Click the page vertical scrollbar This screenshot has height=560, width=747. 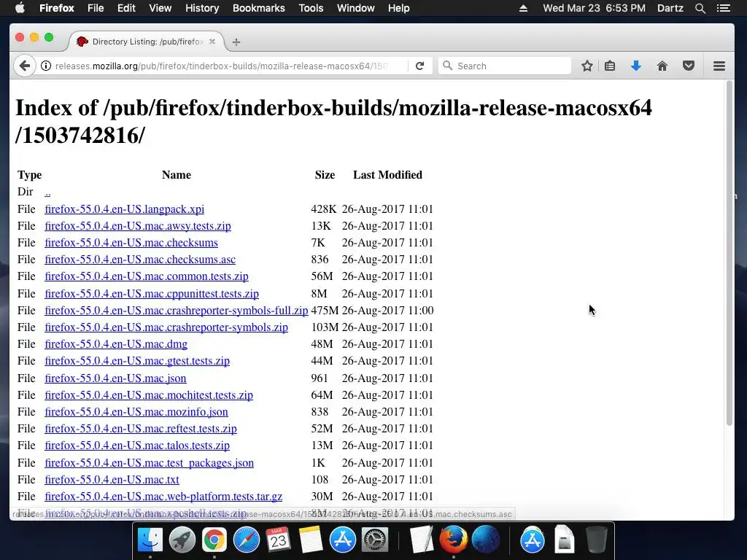click(x=729, y=253)
